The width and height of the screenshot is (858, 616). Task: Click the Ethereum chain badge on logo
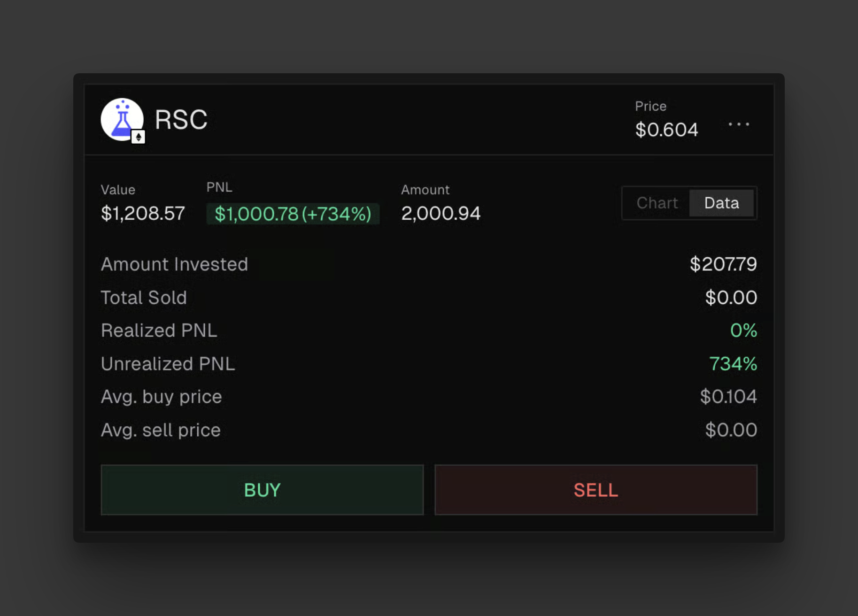coord(138,137)
